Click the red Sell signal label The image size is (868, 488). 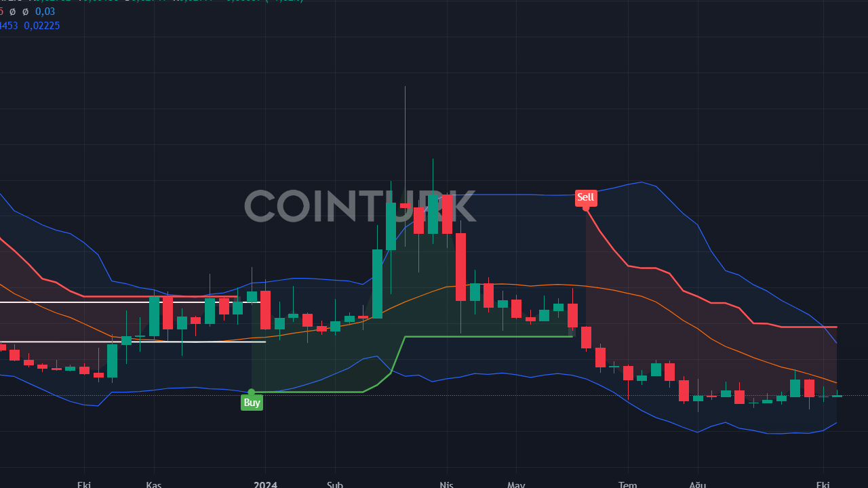586,197
